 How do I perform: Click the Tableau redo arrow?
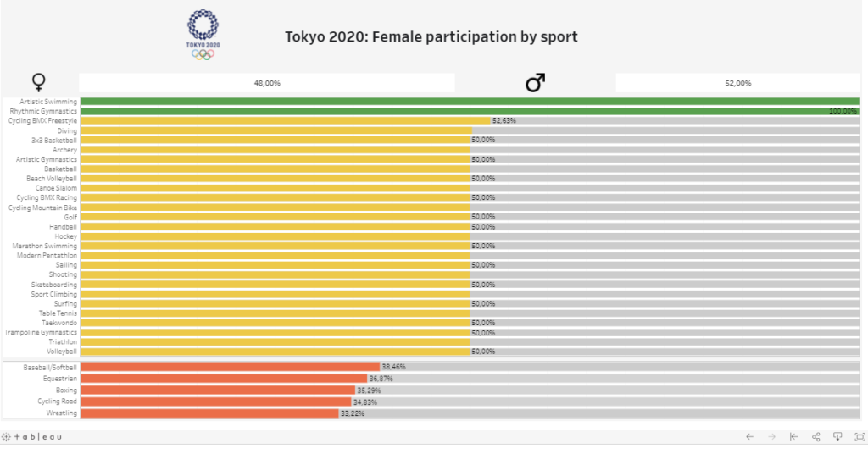[x=771, y=436]
